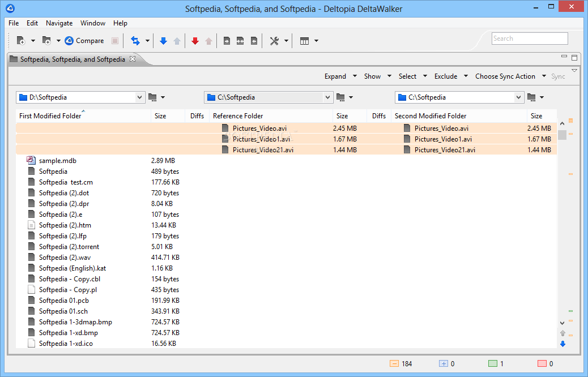588x377 pixels.
Task: Click the Compare button in the toolbar
Action: coord(84,40)
